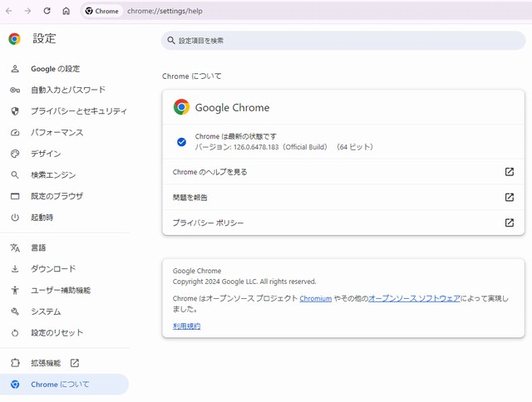This screenshot has width=532, height=402.
Task: Click the key icon for 自動入力とパスワード
Action: (x=15, y=91)
